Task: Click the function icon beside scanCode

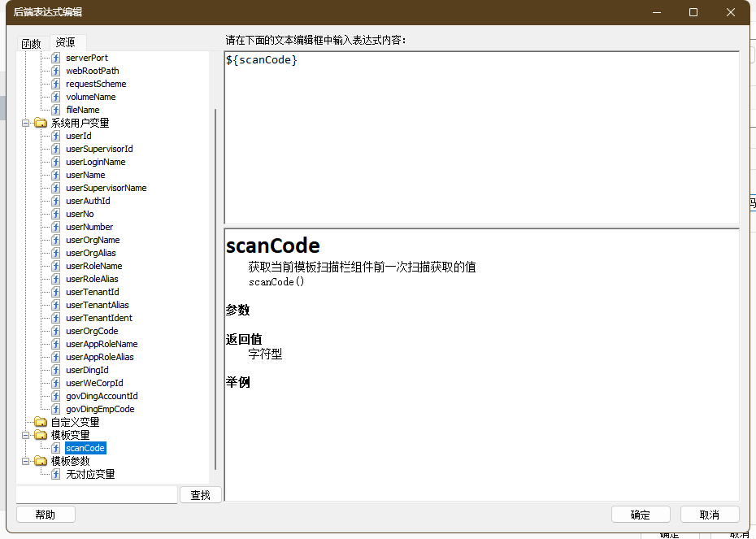Action: (x=56, y=448)
